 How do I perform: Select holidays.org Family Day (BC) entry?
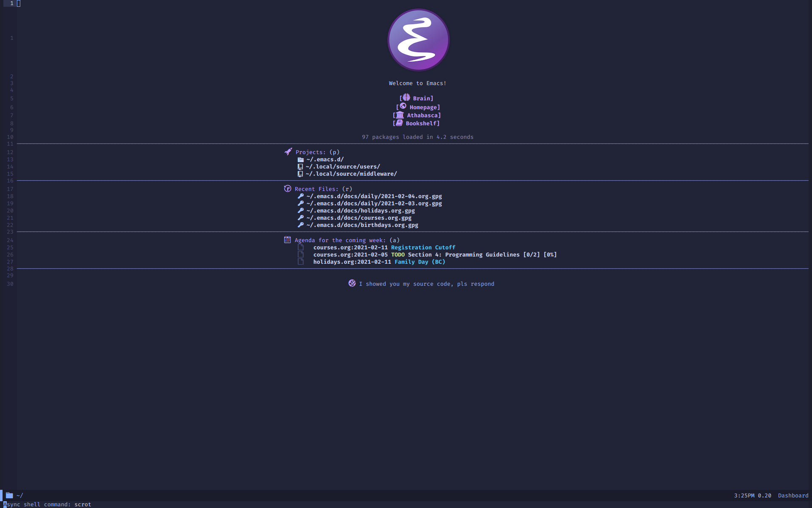420,262
